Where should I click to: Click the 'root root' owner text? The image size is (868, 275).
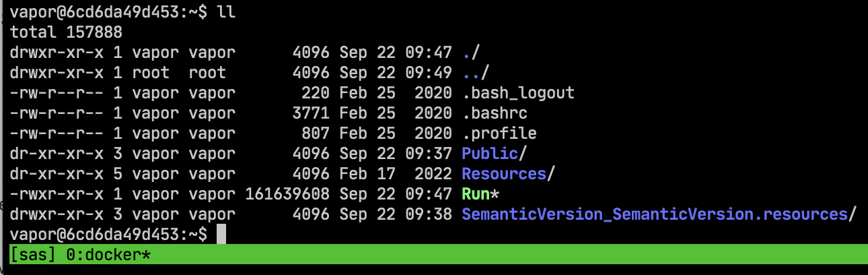[x=179, y=72]
